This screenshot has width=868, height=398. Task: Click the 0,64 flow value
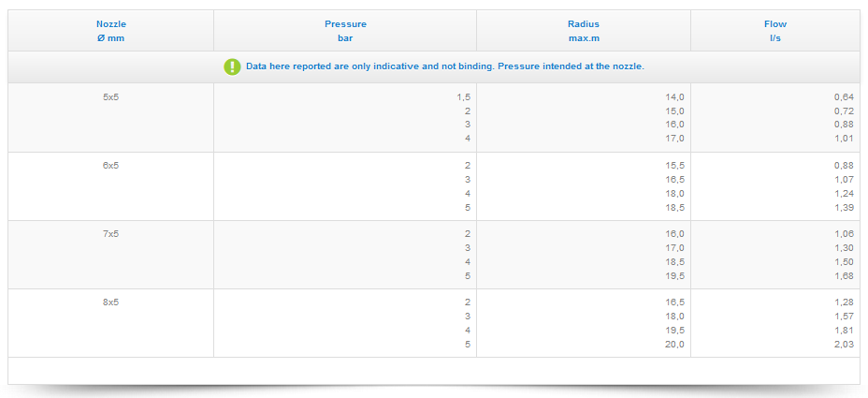(844, 96)
